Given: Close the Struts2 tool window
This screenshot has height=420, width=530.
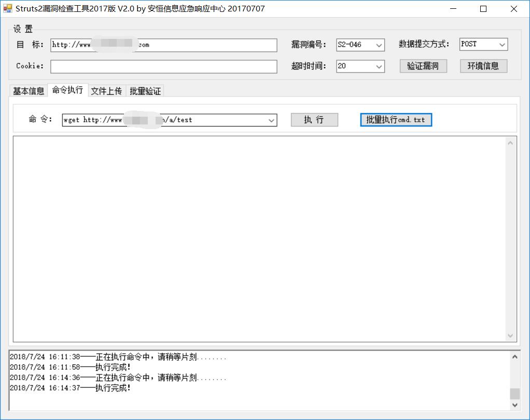Looking at the screenshot, I should coord(514,8).
